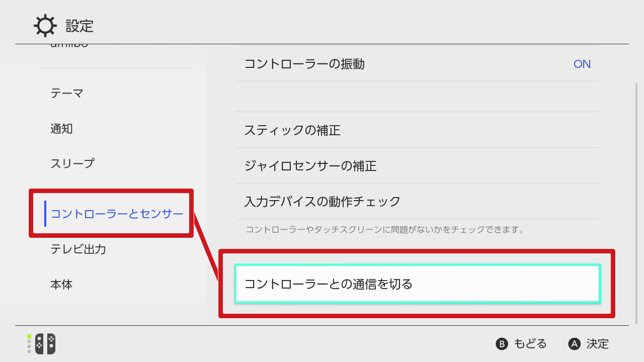This screenshot has height=362, width=644.
Task: Open スティックの補正 option
Action: click(x=417, y=130)
